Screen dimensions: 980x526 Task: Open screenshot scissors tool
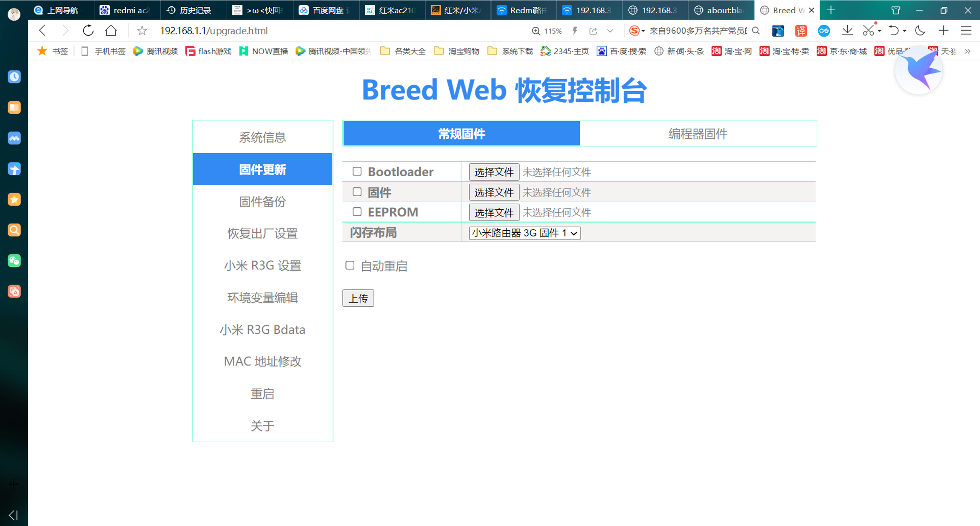click(868, 31)
